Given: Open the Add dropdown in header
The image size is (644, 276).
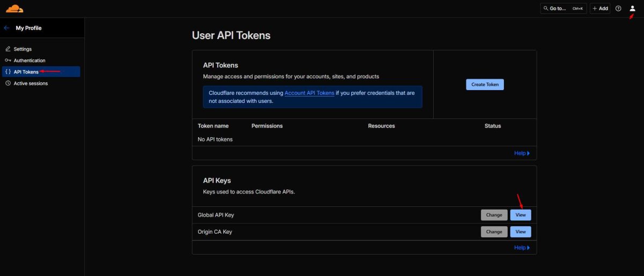Looking at the screenshot, I should pyautogui.click(x=600, y=9).
